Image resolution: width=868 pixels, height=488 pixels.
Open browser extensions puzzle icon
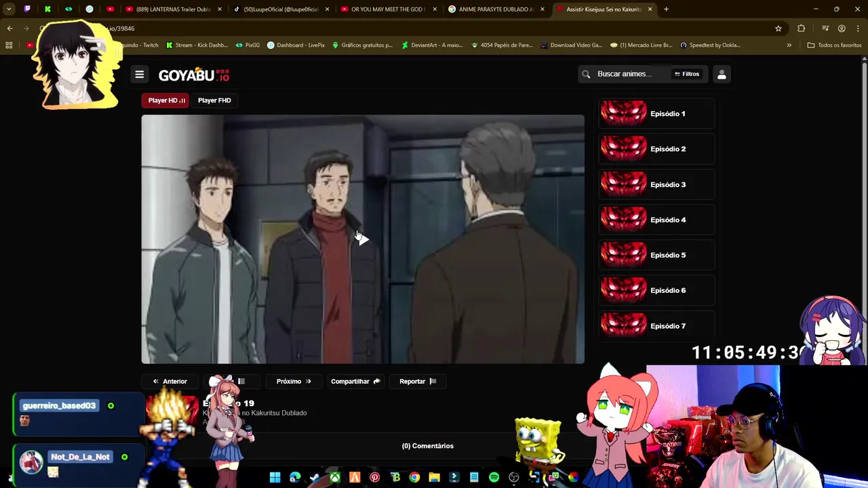(802, 28)
